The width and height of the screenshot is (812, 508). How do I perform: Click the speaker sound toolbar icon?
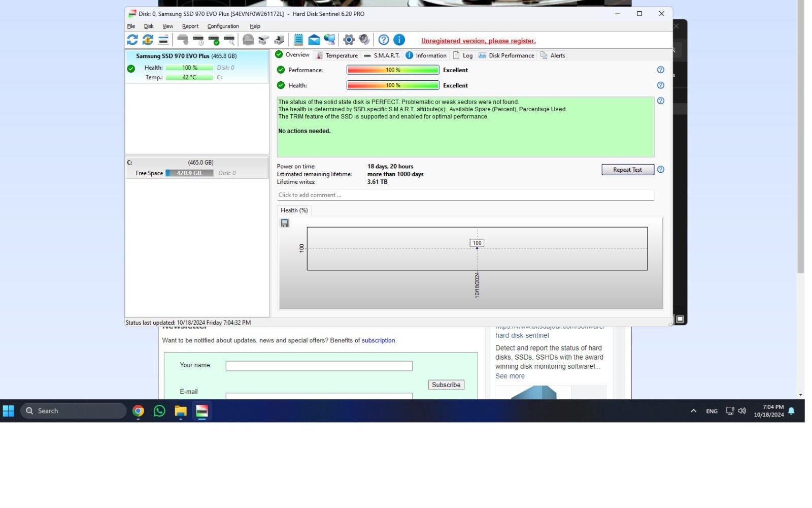pyautogui.click(x=364, y=40)
